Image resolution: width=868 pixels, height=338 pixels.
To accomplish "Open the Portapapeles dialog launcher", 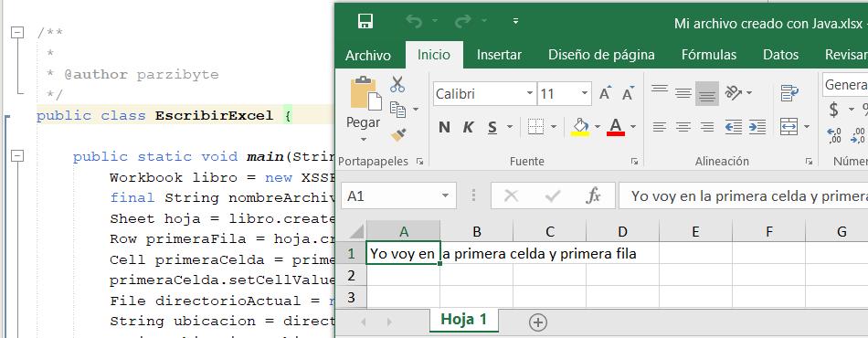I will pyautogui.click(x=419, y=162).
